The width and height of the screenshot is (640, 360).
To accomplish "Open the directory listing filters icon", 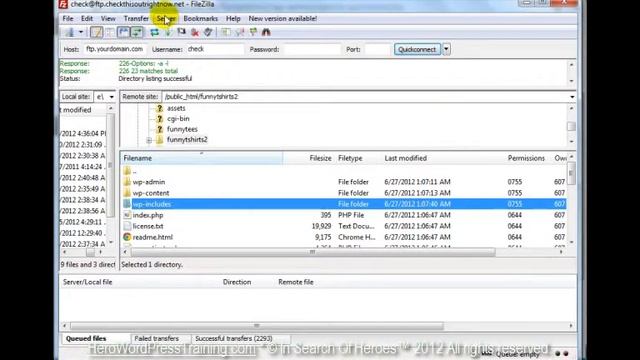I will [x=226, y=32].
